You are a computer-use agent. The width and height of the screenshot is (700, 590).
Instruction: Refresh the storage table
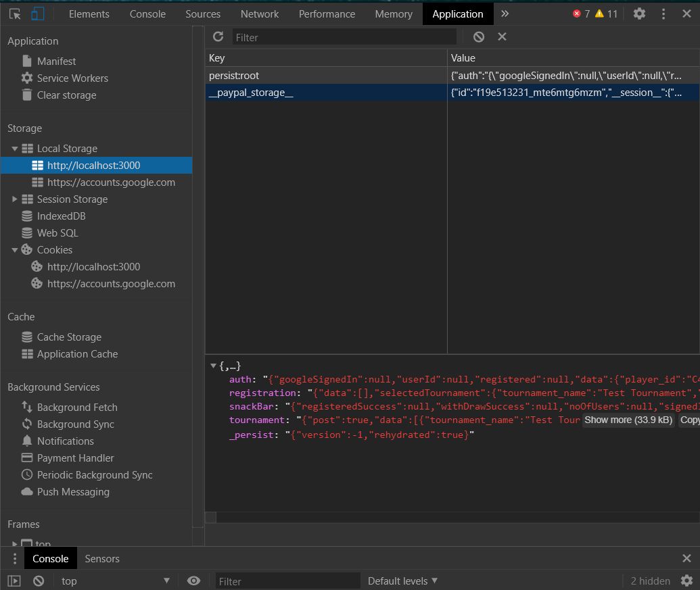tap(218, 36)
